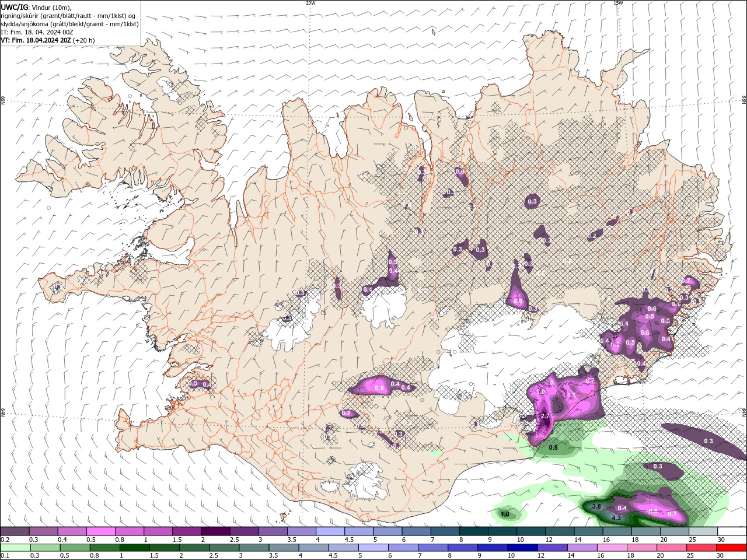Click the pale green first swatch of the lower legend row
Screen dimensions: 747x560
click(x=15, y=548)
